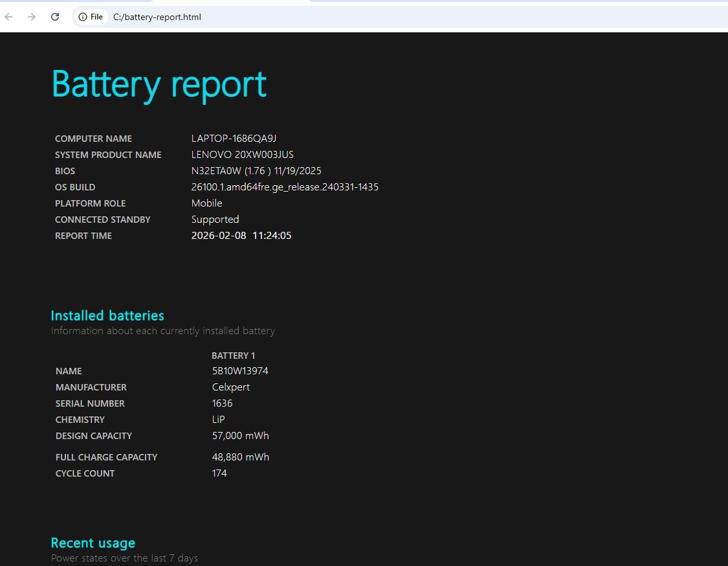Click the manufacturer value Celxpert
Image resolution: width=728 pixels, height=566 pixels.
click(x=230, y=387)
